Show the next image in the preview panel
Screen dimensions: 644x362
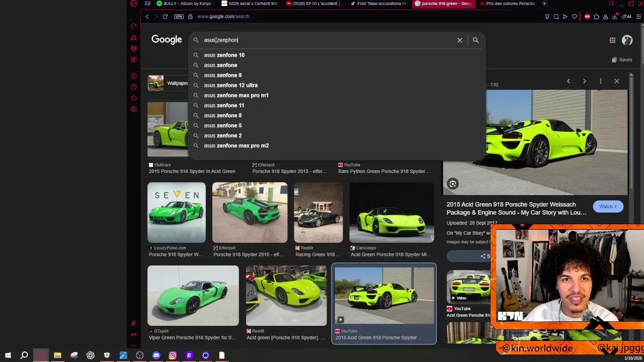click(584, 81)
